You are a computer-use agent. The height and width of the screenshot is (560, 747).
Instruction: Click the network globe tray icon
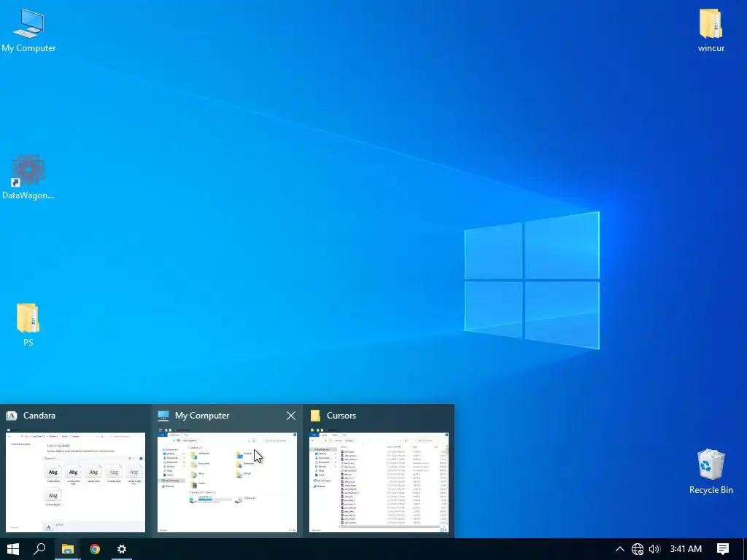pos(638,549)
